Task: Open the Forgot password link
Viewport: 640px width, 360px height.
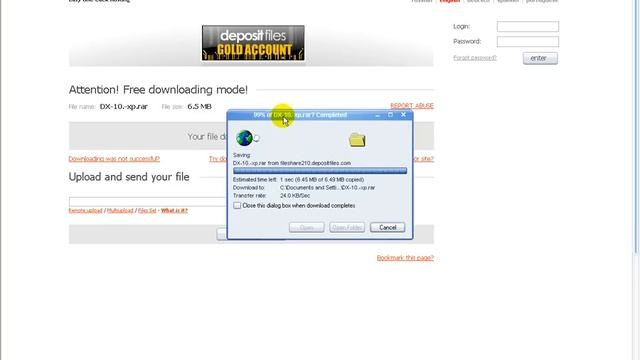Action: (475, 58)
